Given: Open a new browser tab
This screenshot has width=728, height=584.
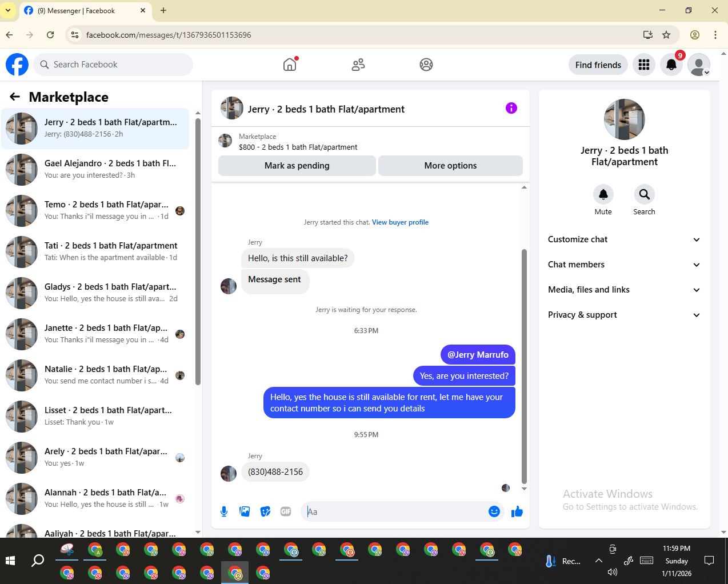Looking at the screenshot, I should pyautogui.click(x=163, y=10).
